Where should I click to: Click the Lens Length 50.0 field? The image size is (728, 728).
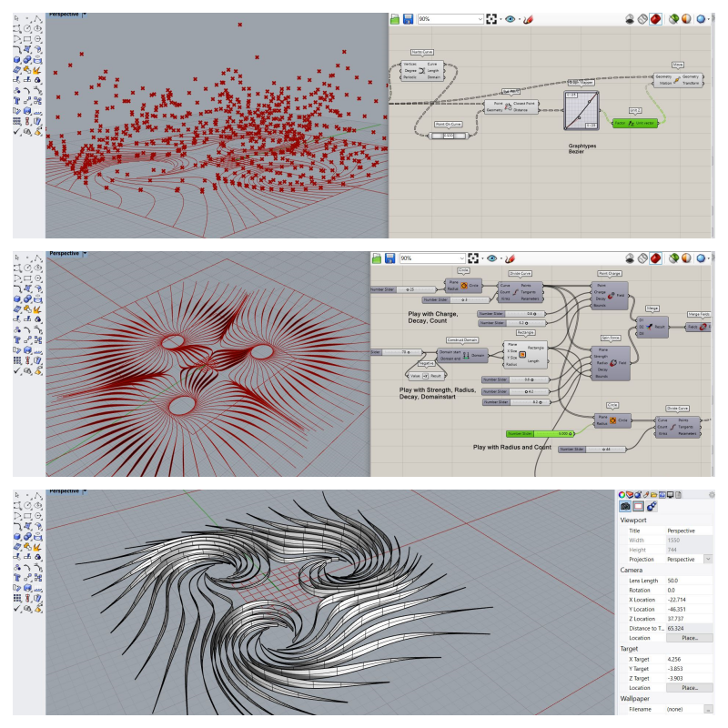(689, 581)
